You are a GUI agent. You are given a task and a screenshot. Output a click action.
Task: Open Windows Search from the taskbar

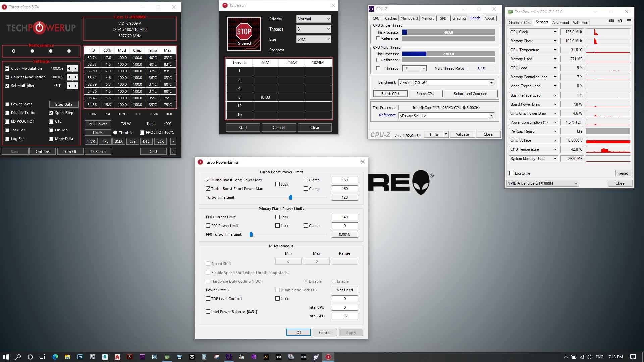(x=18, y=357)
